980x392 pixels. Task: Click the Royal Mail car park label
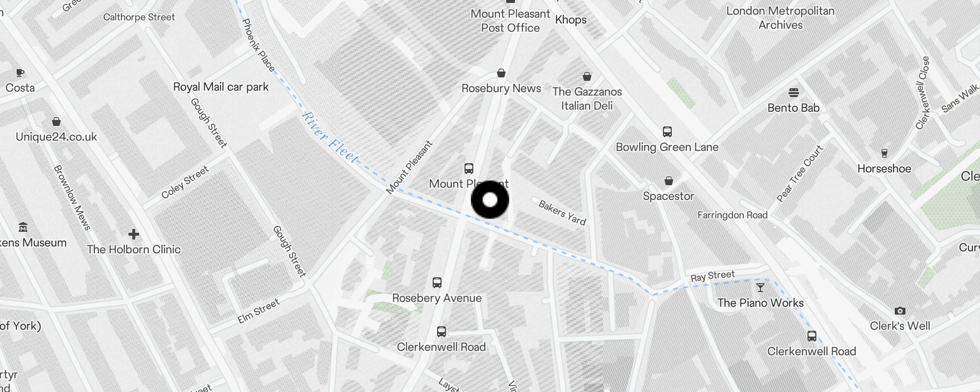221,87
